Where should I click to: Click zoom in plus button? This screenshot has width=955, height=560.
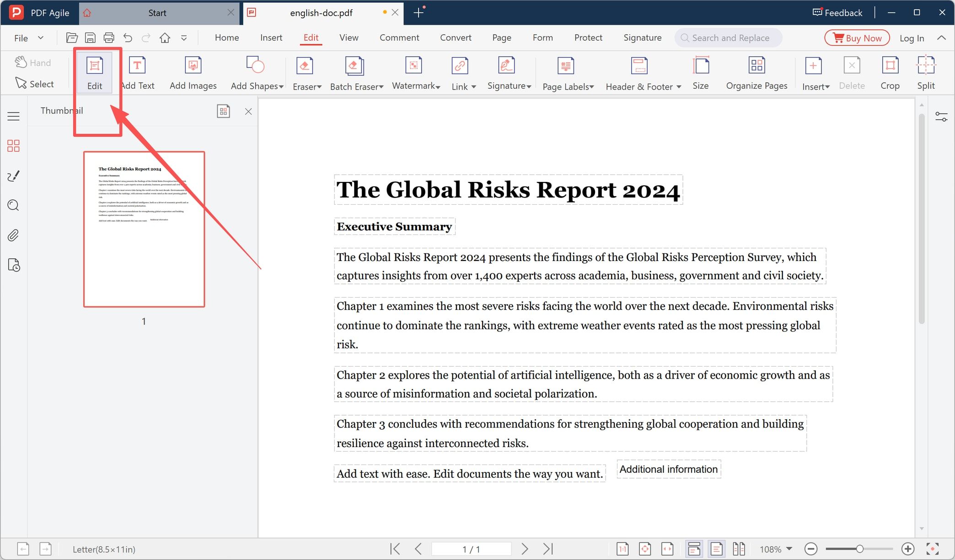907,549
